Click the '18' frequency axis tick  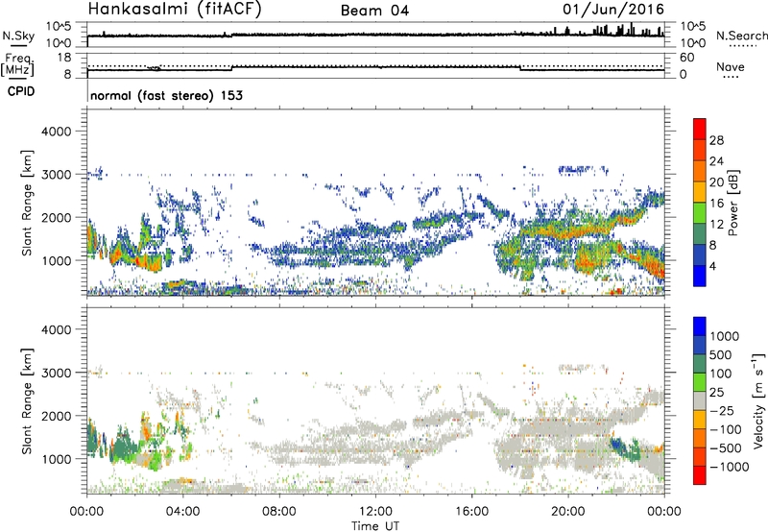pos(64,58)
